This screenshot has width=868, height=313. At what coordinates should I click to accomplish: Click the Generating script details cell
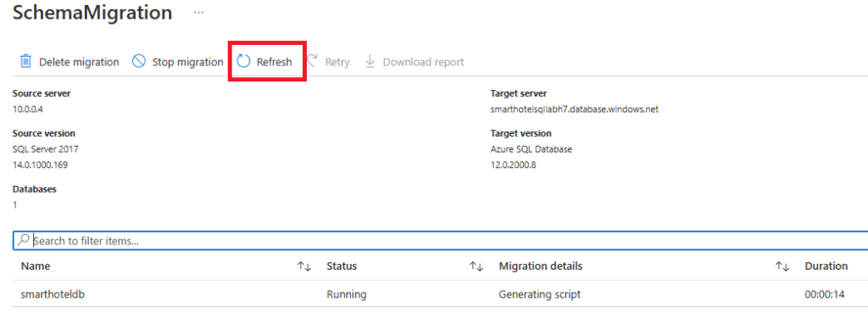click(x=540, y=294)
